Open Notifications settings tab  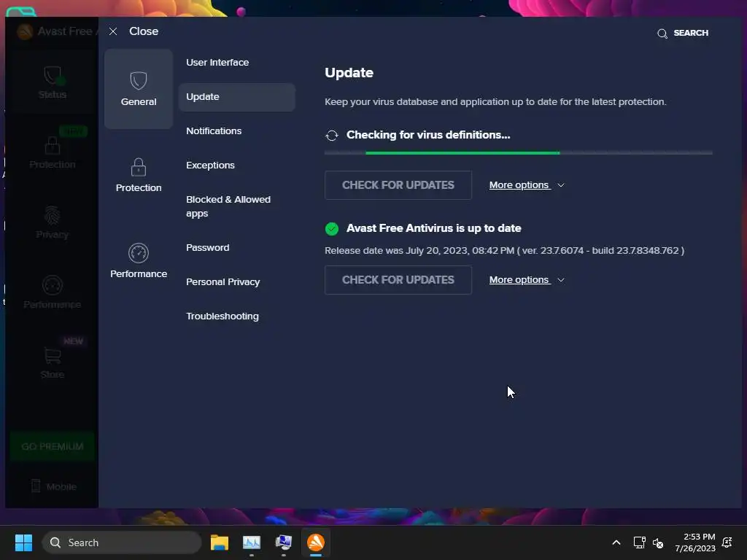tap(214, 131)
